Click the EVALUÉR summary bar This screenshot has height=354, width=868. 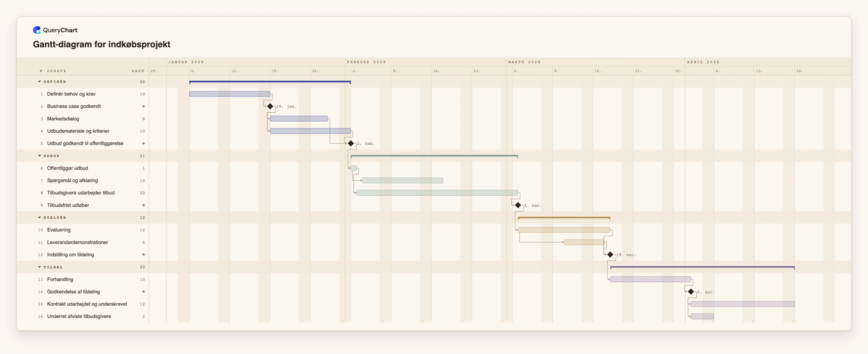point(564,218)
